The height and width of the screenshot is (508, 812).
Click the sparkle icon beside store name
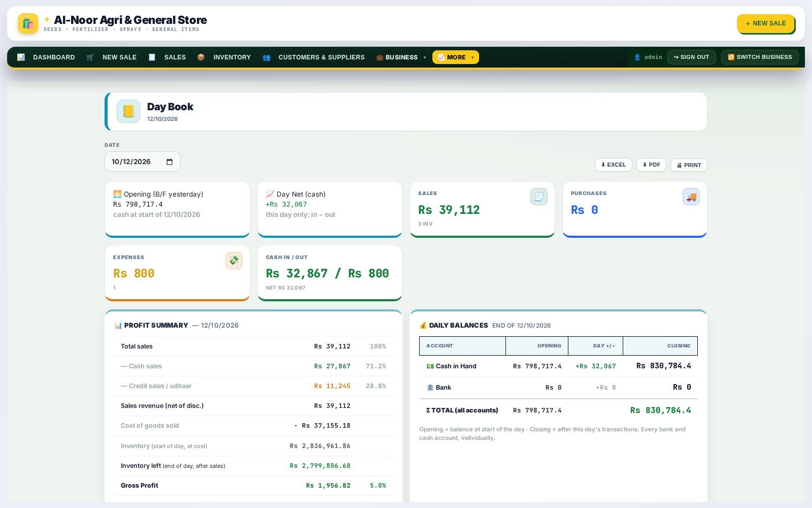[47, 19]
